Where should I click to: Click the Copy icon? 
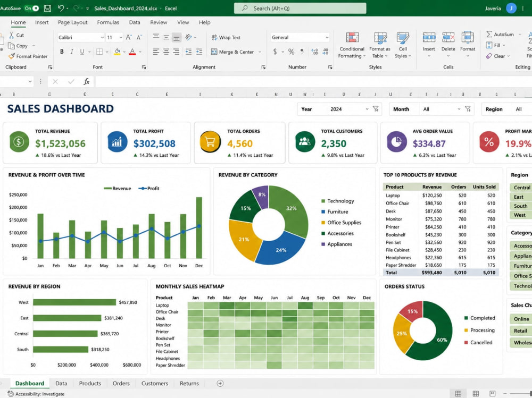coord(12,45)
